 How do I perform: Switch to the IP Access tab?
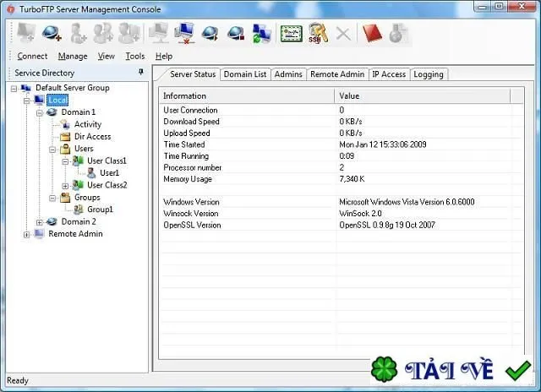pos(389,74)
